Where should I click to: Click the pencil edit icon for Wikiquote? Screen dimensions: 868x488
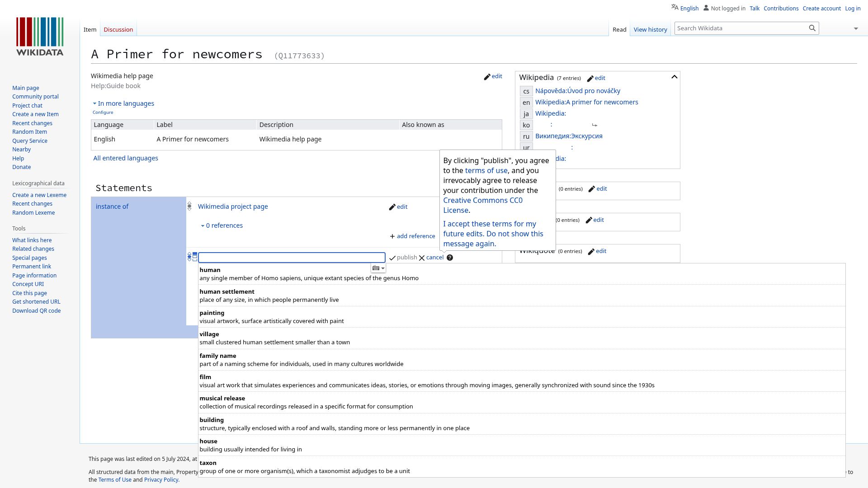[591, 252]
